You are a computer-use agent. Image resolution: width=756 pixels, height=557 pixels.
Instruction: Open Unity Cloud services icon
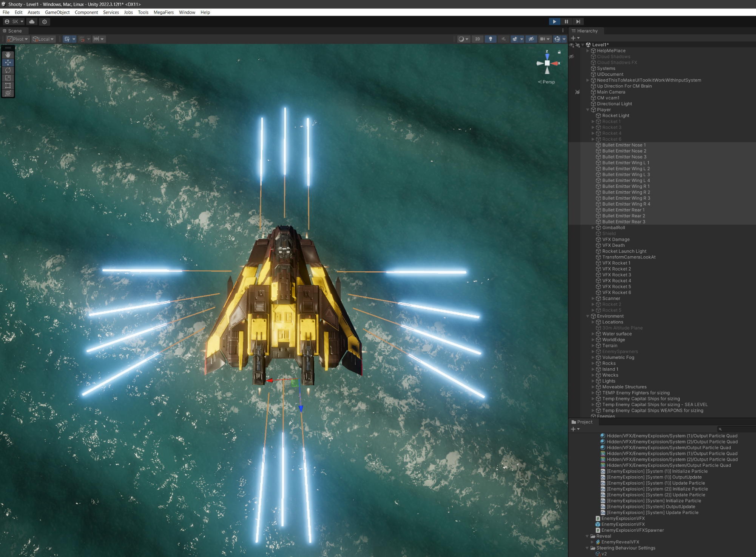[32, 22]
